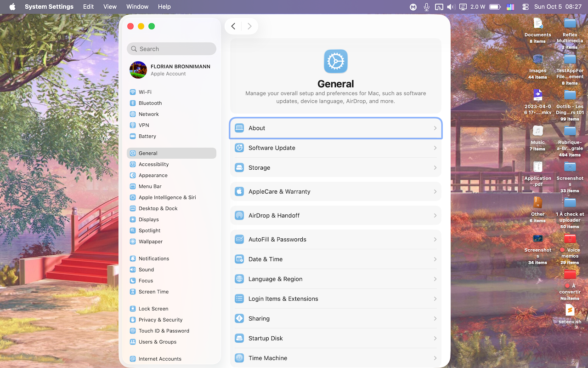Select the Touch ID & Password icon
This screenshot has height=368, width=588.
(x=133, y=331)
